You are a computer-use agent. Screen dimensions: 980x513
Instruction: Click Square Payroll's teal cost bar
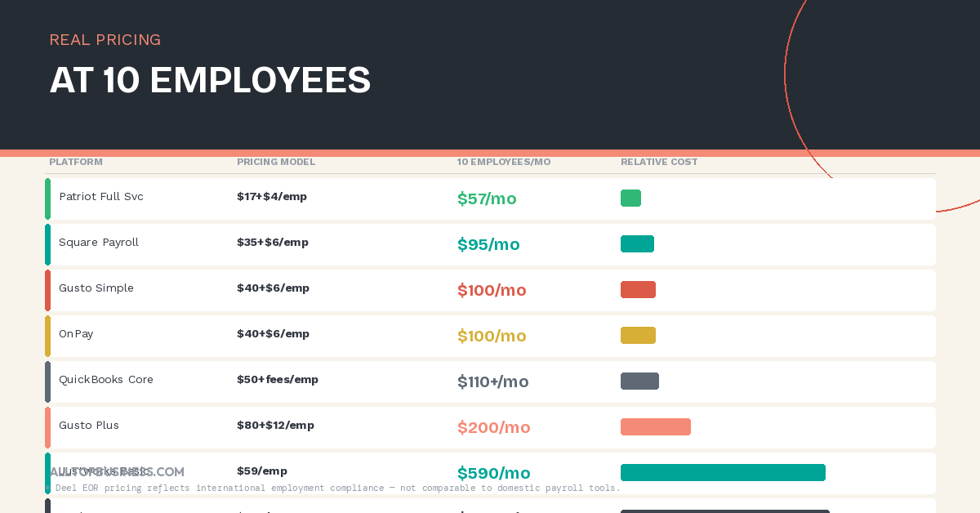point(637,243)
